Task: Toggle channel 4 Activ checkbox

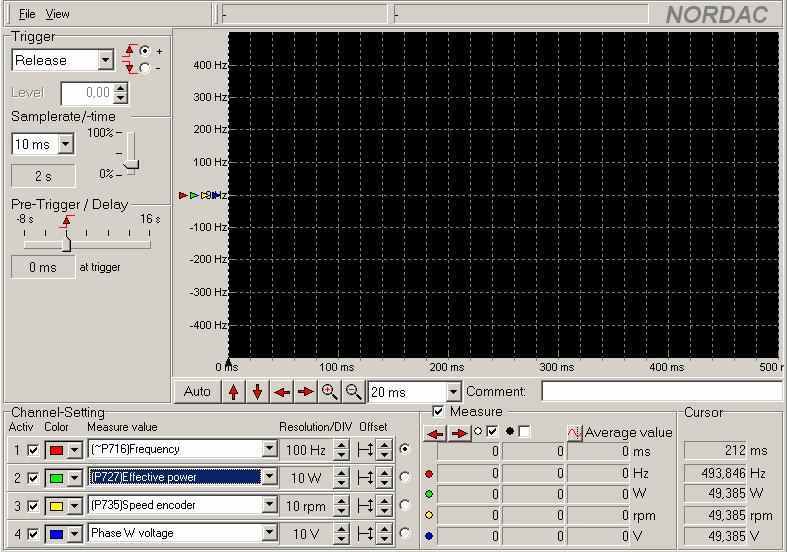Action: pyautogui.click(x=33, y=534)
